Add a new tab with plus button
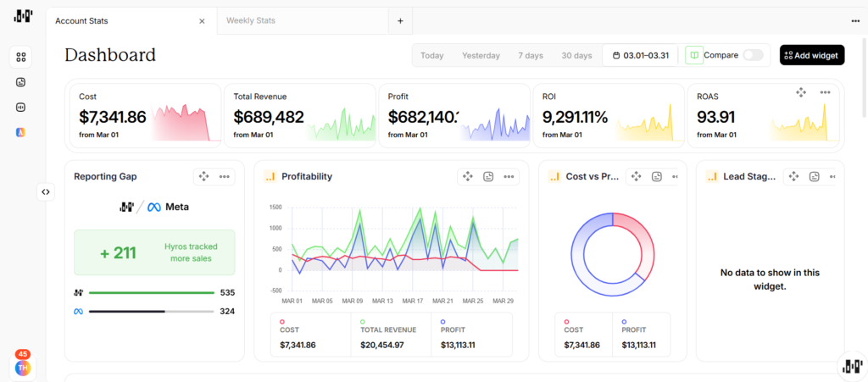The image size is (868, 382). (400, 21)
